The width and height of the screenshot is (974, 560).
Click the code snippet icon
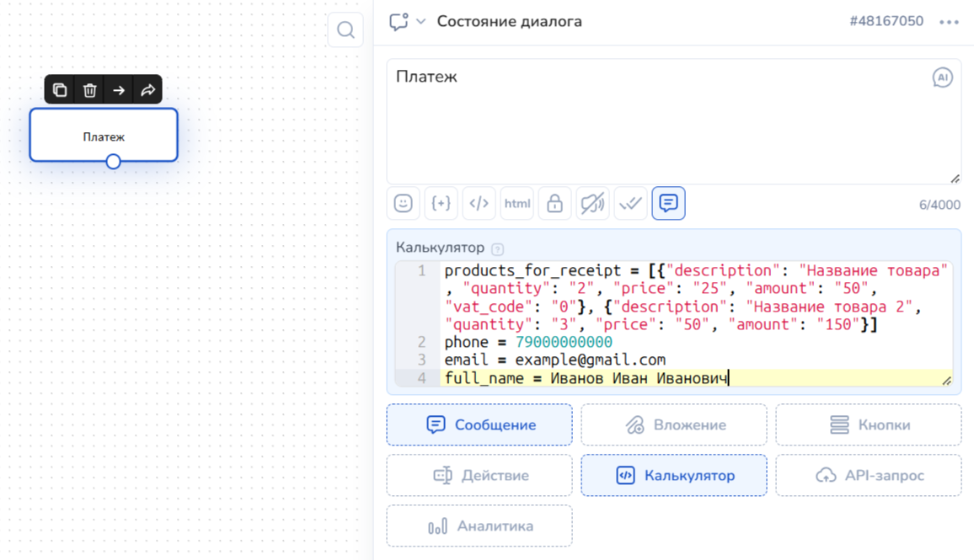[479, 204]
